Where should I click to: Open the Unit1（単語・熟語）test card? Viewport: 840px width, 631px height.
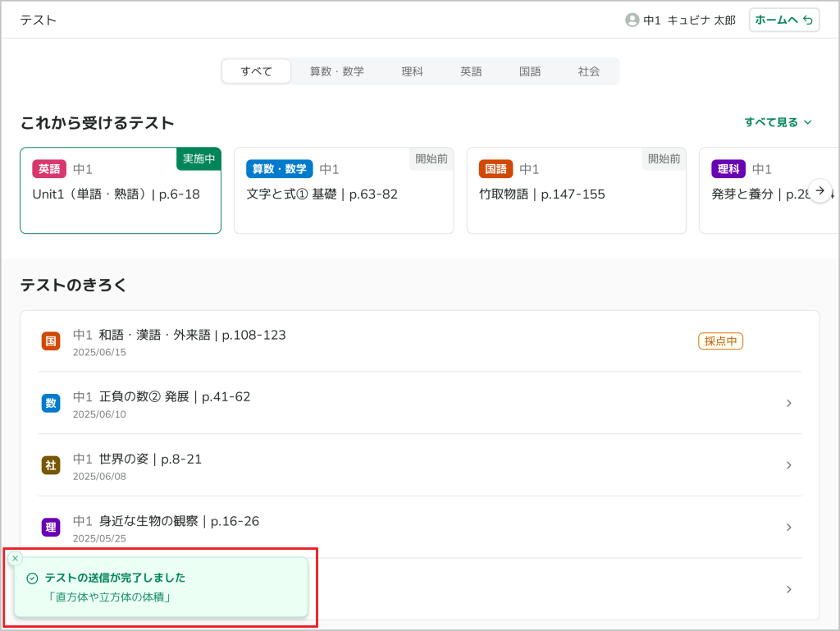click(121, 190)
